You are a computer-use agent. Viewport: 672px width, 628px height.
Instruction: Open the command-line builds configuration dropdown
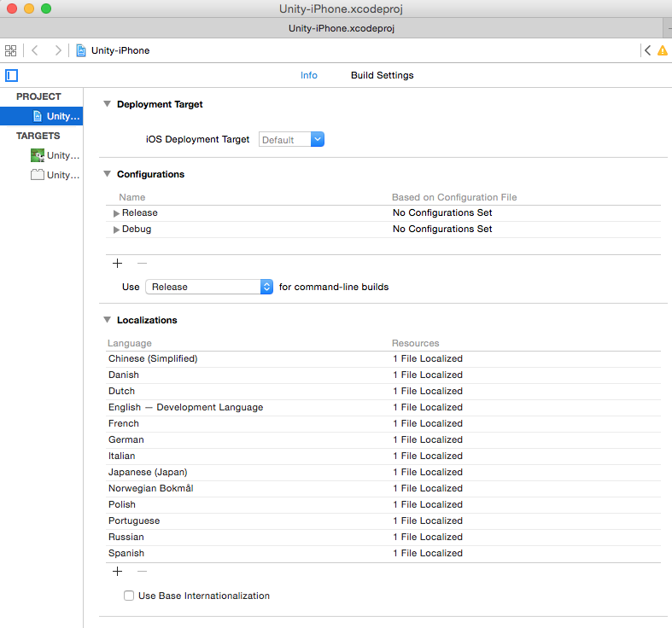(208, 287)
